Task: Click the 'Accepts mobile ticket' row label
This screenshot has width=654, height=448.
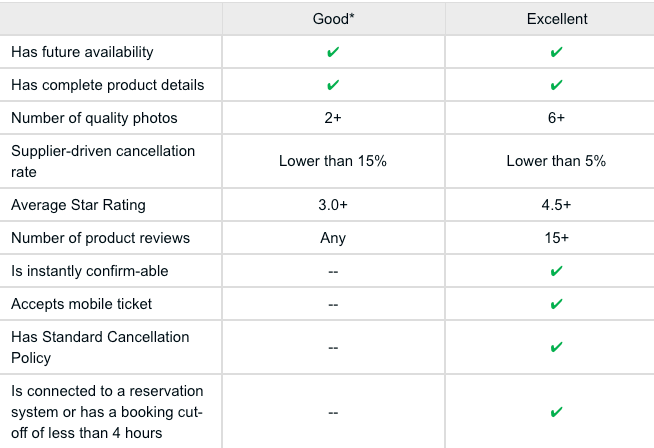Action: click(81, 304)
